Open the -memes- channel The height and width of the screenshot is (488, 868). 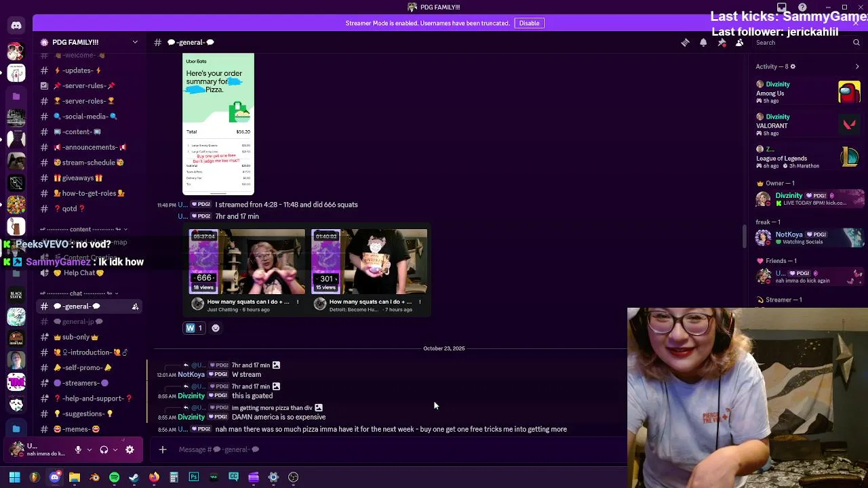click(90, 429)
